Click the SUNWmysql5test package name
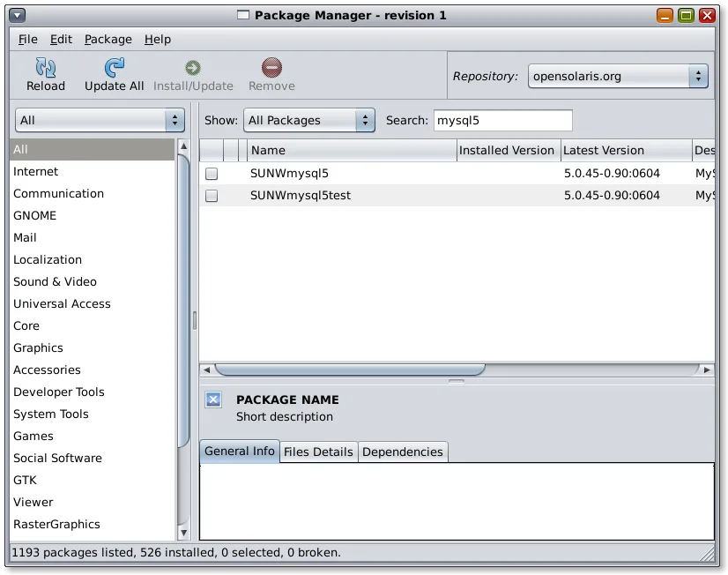The image size is (728, 575). click(301, 196)
